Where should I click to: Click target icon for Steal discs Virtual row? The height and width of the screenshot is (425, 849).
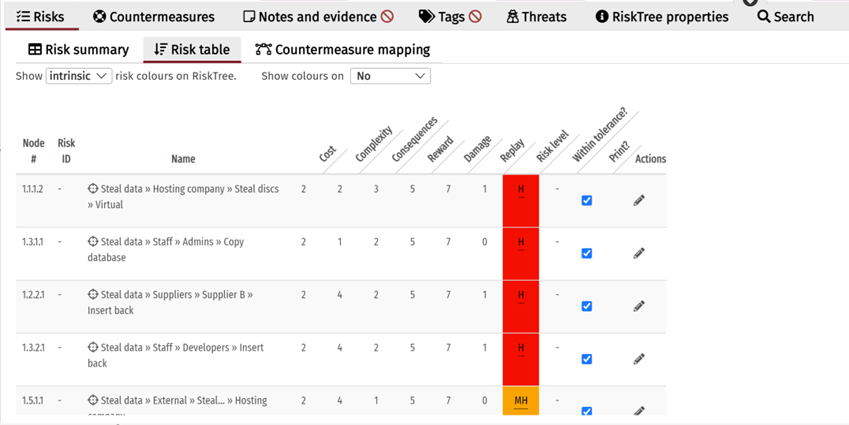click(93, 189)
